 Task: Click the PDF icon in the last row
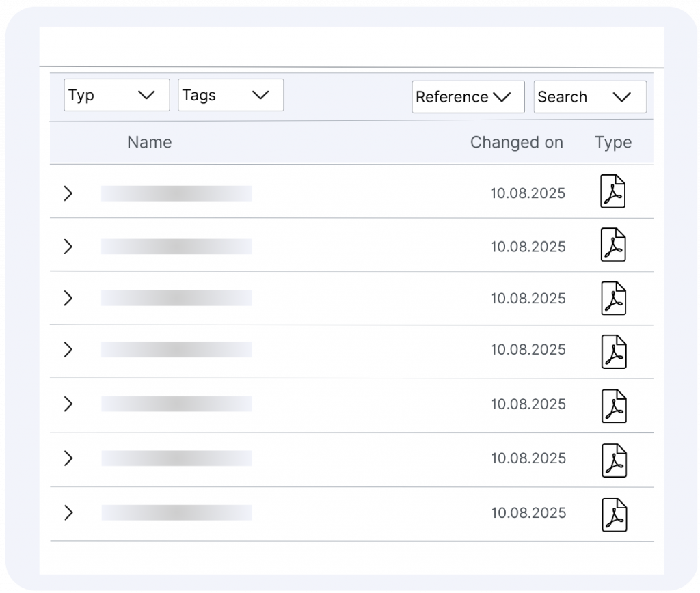tap(613, 514)
